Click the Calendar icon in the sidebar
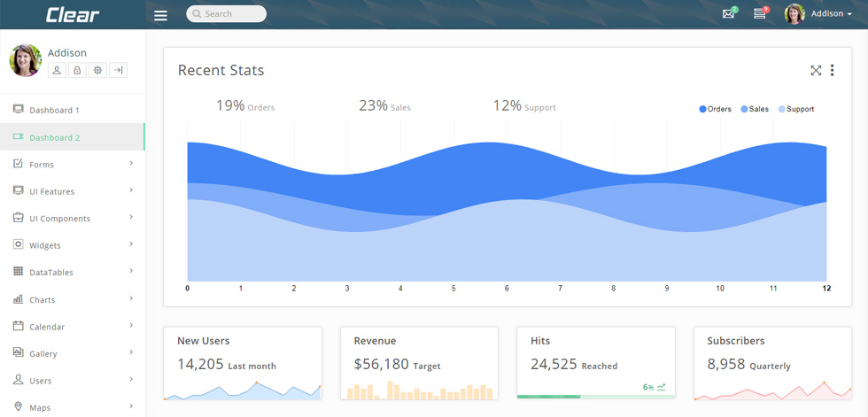The width and height of the screenshot is (868, 417). (19, 326)
